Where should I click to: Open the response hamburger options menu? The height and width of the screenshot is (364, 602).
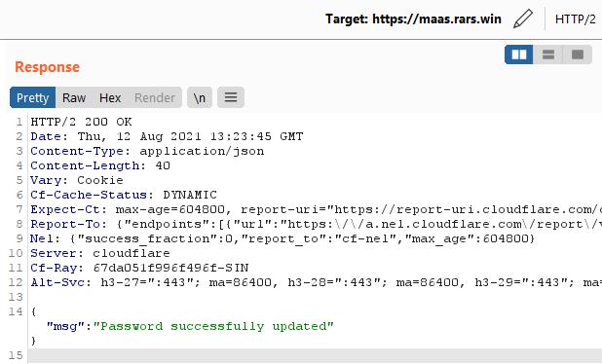(230, 97)
